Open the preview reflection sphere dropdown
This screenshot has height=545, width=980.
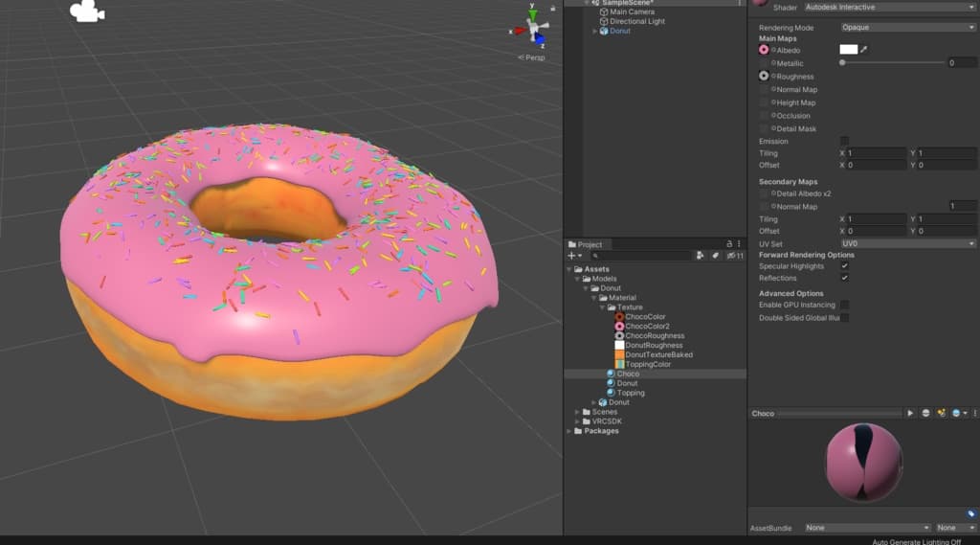(x=959, y=413)
